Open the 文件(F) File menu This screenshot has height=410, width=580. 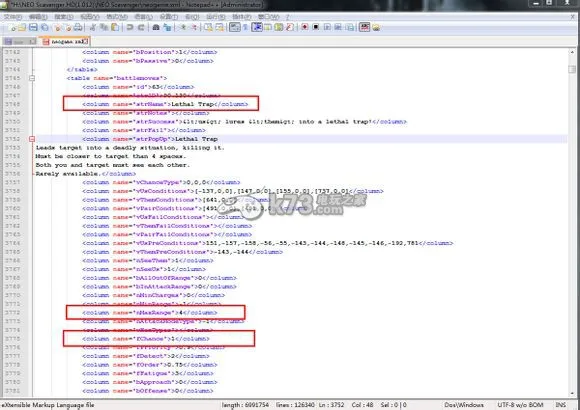[12, 17]
